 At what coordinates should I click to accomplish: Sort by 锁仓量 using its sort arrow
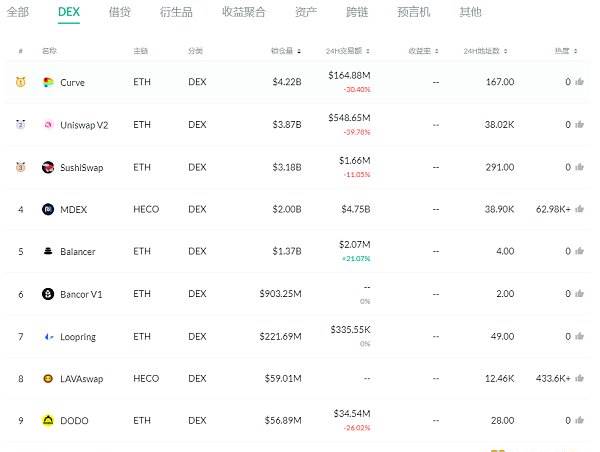299,51
